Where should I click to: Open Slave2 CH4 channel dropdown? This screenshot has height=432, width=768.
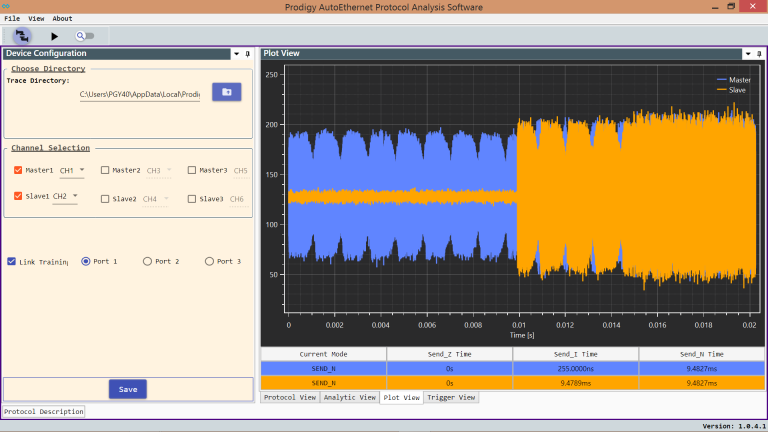click(155, 199)
